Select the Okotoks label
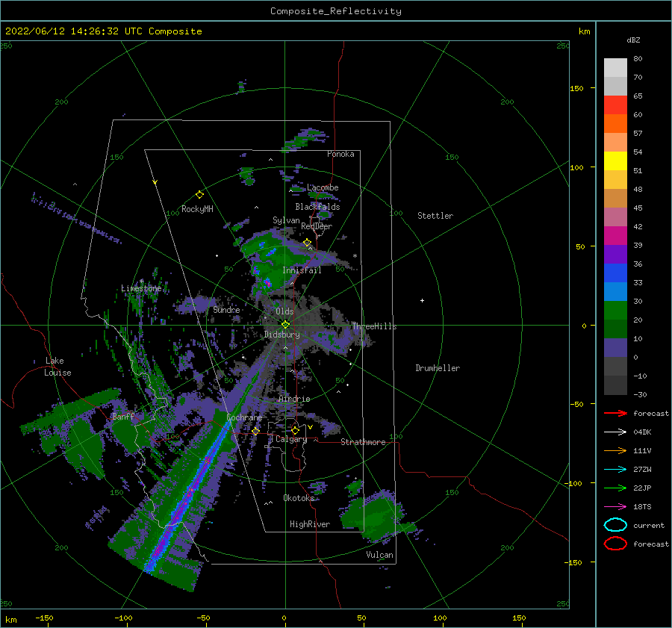 coord(299,498)
